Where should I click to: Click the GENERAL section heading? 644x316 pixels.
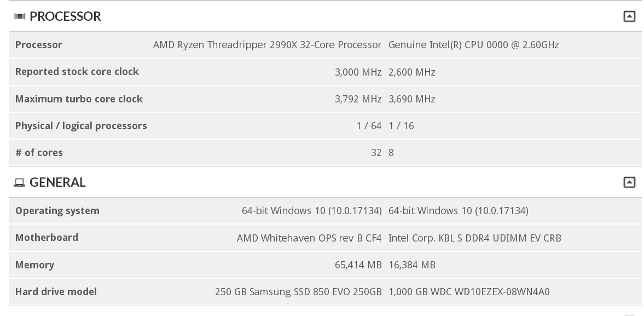click(x=57, y=182)
